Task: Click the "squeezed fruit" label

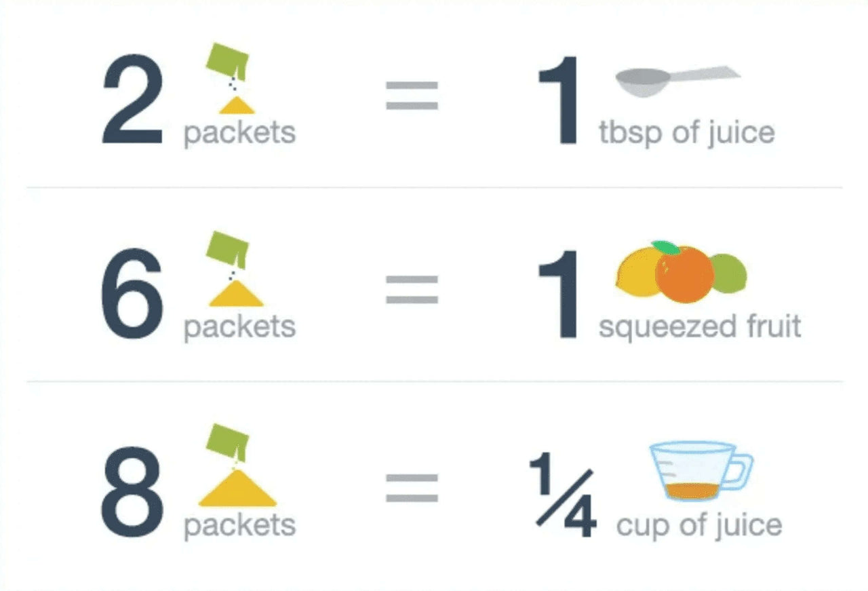Action: 699,327
